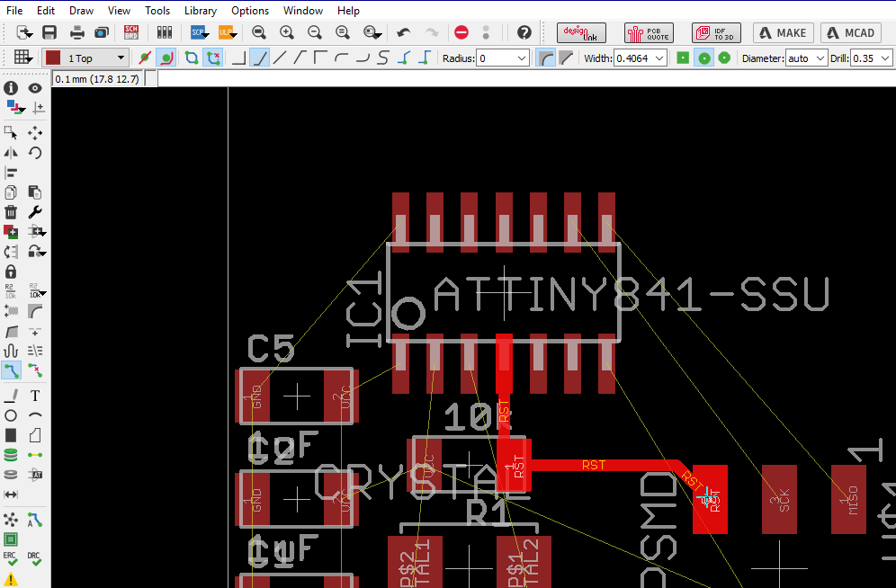
Task: Open the Info tool
Action: pyautogui.click(x=11, y=88)
